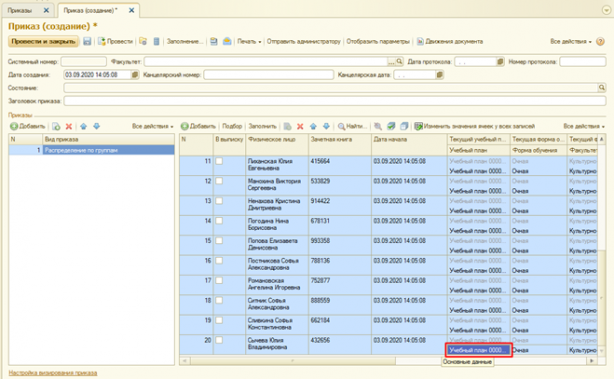The image size is (614, 379).
Task: Open the Настройка визирования приказа link
Action: [53, 373]
